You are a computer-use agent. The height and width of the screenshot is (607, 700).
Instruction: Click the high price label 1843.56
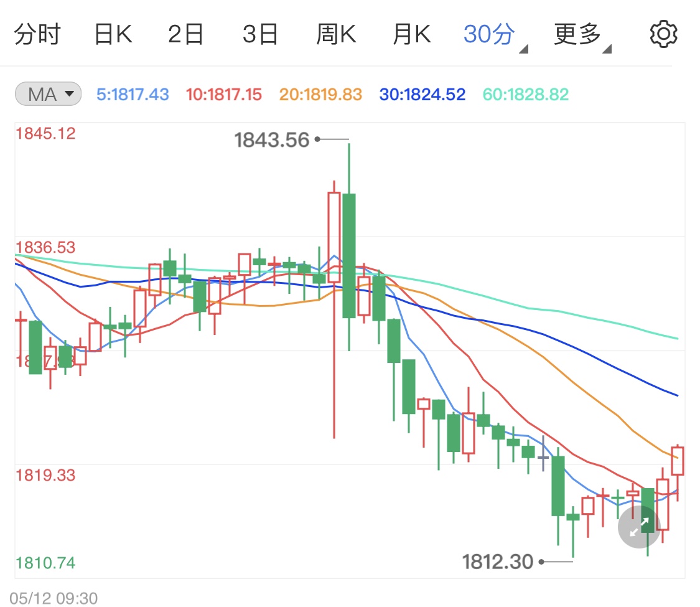coord(271,140)
